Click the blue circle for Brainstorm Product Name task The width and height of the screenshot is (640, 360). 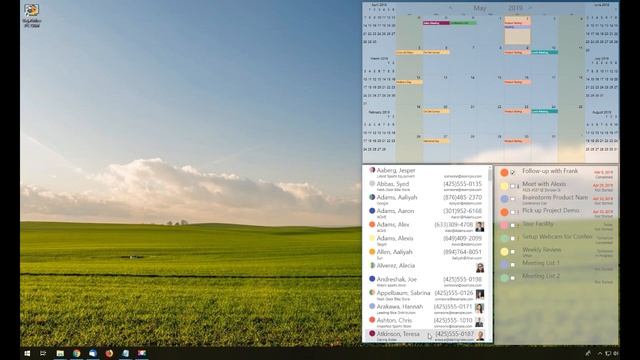(504, 199)
